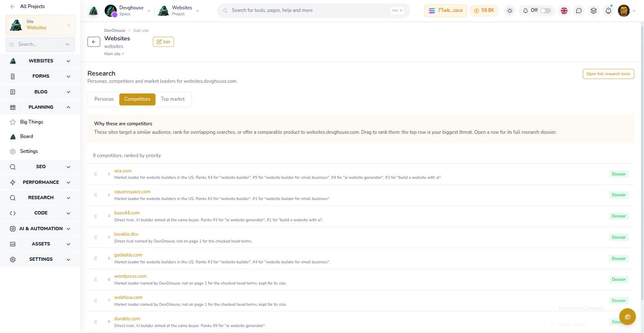The image size is (644, 333).
Task: Open the Dossier for squarespace.com
Action: pyautogui.click(x=619, y=195)
